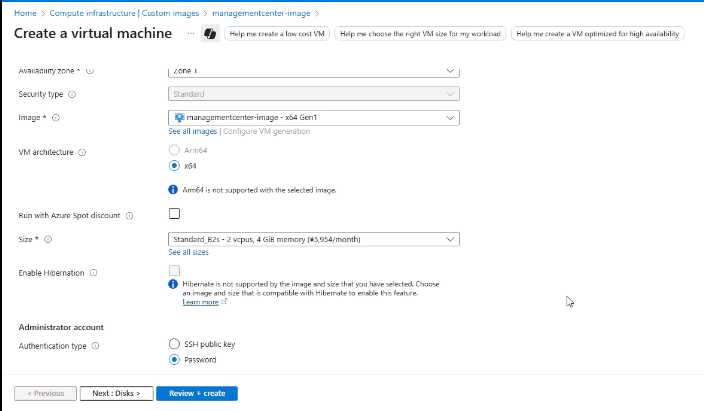Screen dimensions: 704x411
Task: Click the external link icon after Learn more
Action: (224, 302)
